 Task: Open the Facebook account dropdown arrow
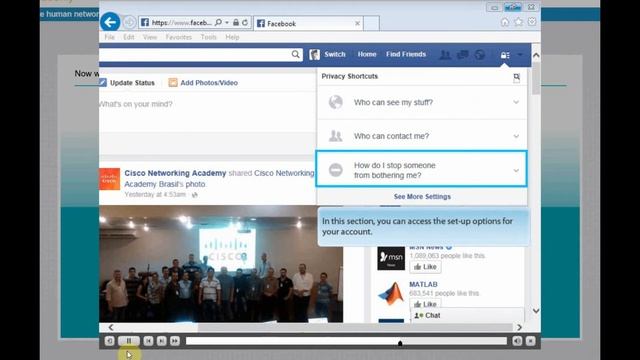tap(520, 55)
